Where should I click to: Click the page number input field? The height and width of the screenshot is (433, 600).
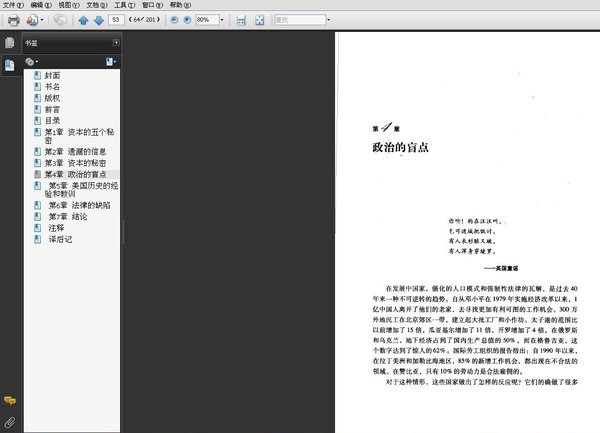[117, 20]
